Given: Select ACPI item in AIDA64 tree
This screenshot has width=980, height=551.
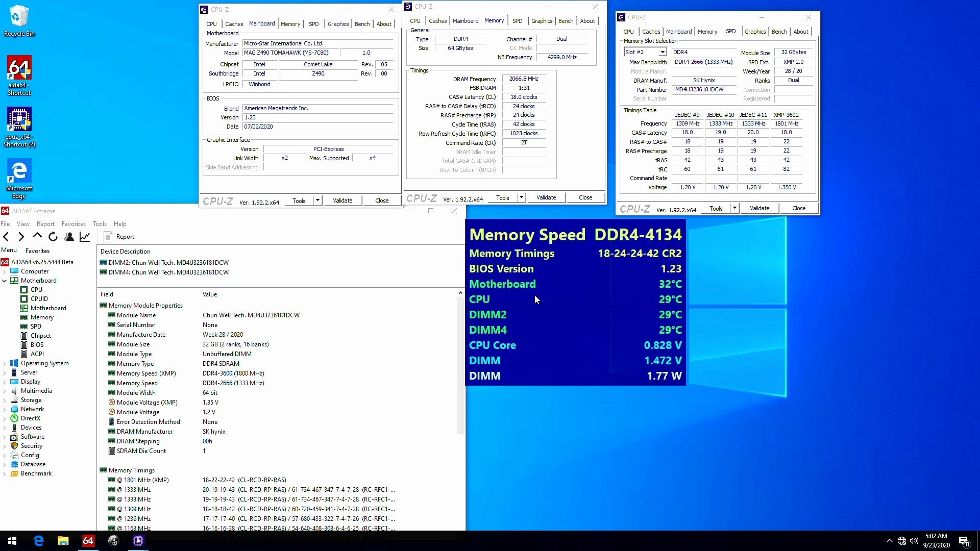Looking at the screenshot, I should pos(37,354).
